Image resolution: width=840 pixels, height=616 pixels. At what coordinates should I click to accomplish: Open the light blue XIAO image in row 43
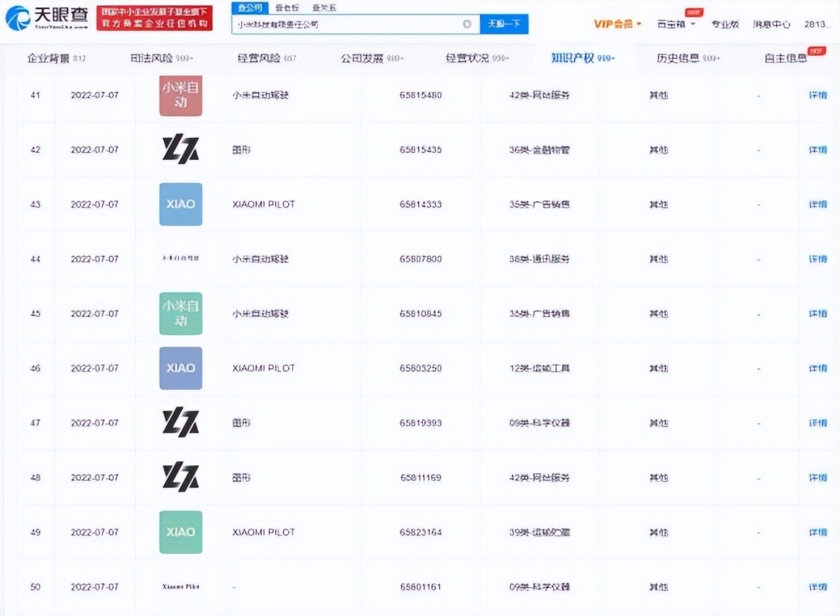181,204
